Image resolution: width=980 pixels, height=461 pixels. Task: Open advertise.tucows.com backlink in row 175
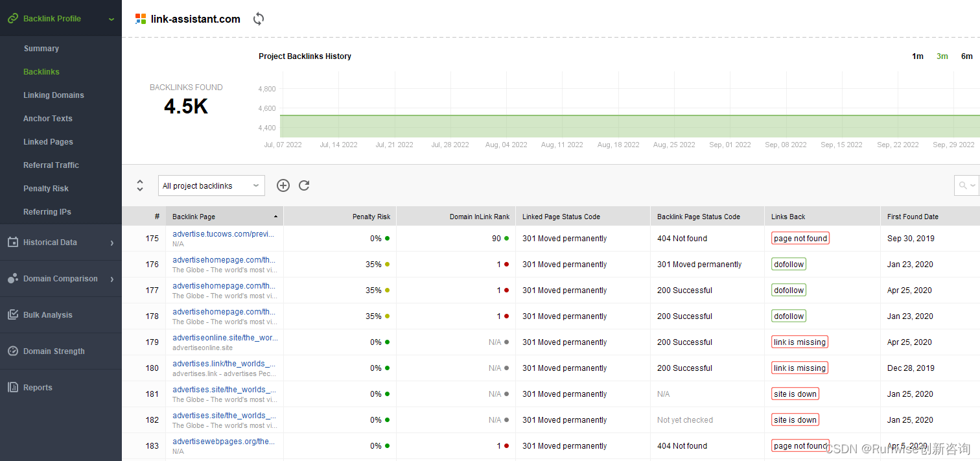tap(223, 234)
